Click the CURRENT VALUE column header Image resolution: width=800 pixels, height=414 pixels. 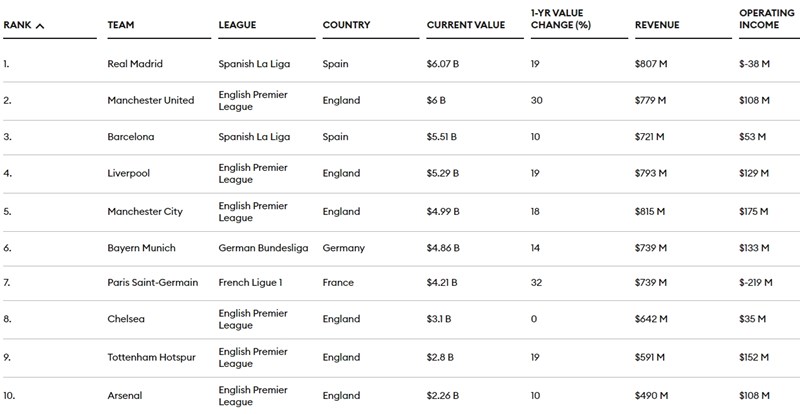464,25
